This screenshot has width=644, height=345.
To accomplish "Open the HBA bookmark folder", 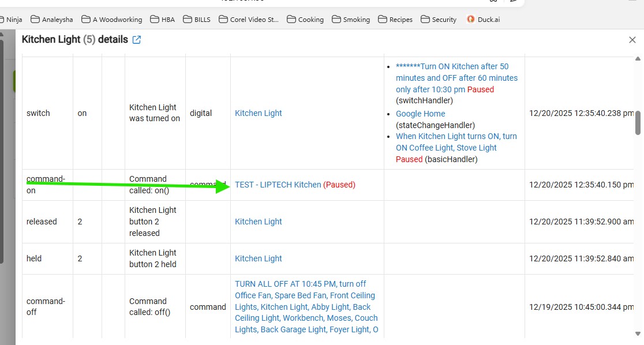I will pos(162,20).
